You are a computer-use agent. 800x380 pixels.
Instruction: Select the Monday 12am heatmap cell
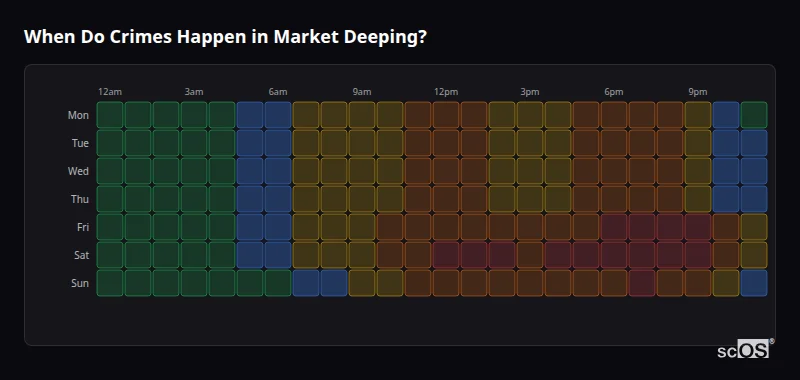(110, 115)
